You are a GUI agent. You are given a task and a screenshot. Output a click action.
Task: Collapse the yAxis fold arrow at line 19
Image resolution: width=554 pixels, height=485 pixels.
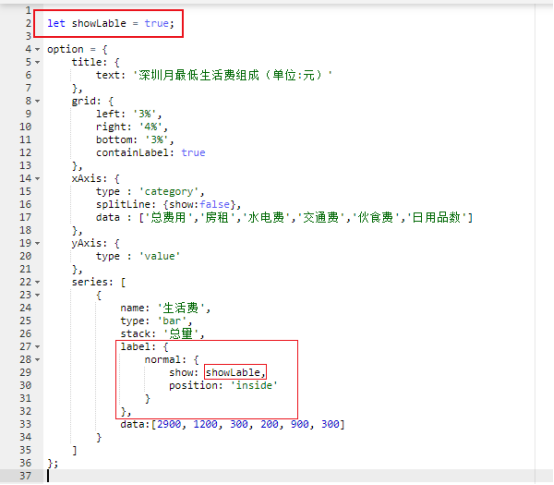click(x=37, y=243)
